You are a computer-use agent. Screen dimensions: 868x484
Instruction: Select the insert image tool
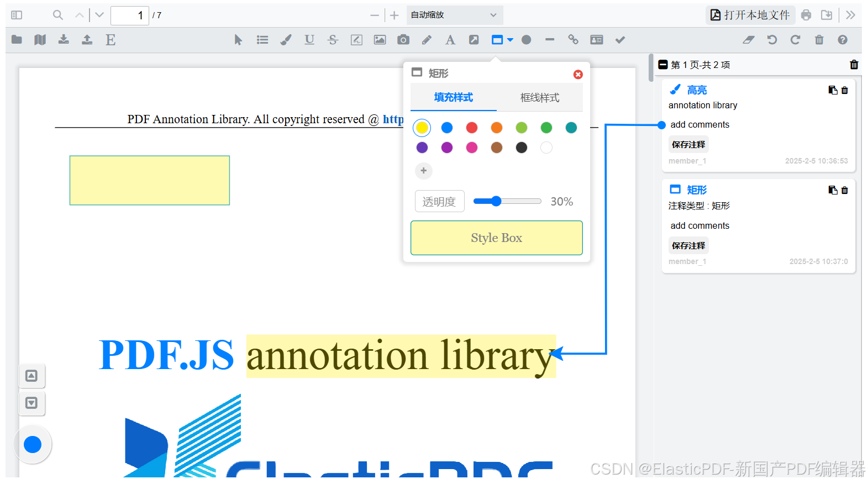click(x=380, y=40)
